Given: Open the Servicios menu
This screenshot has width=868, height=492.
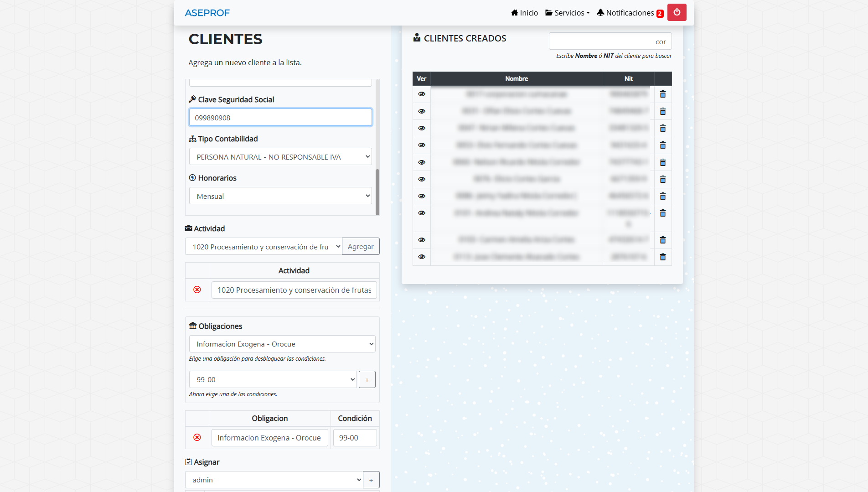Looking at the screenshot, I should coord(567,13).
